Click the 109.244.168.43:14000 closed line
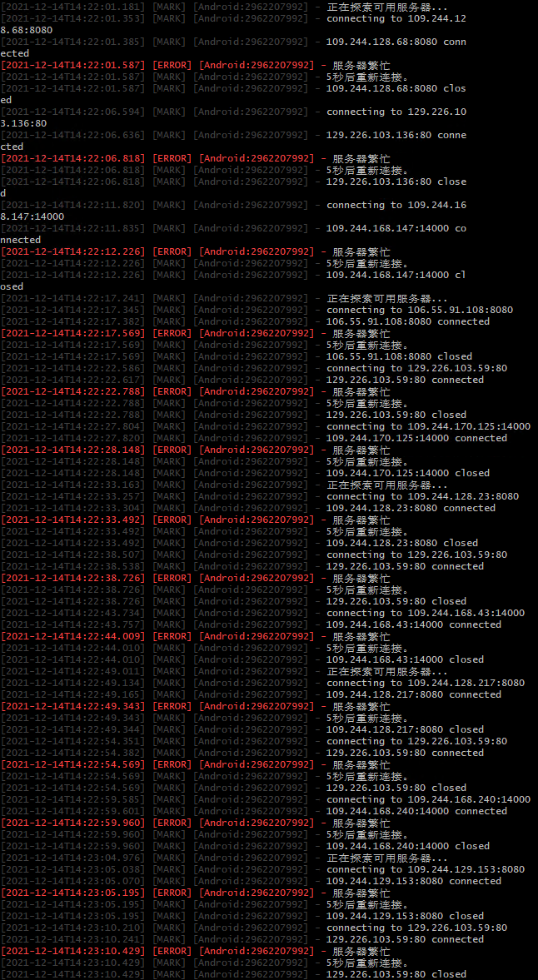Screen dimensions: 538x980 click(242, 660)
